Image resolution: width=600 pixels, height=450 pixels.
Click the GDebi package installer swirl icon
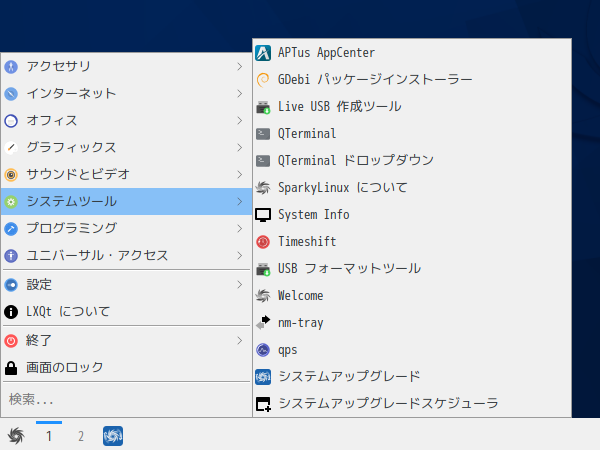point(263,80)
